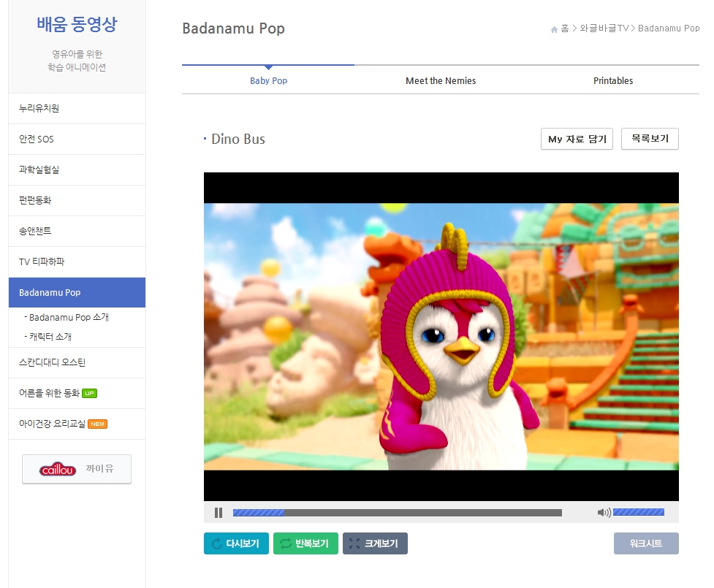This screenshot has width=714, height=588.
Task: Click the 배움 동영상 sidebar heading
Action: point(77,25)
